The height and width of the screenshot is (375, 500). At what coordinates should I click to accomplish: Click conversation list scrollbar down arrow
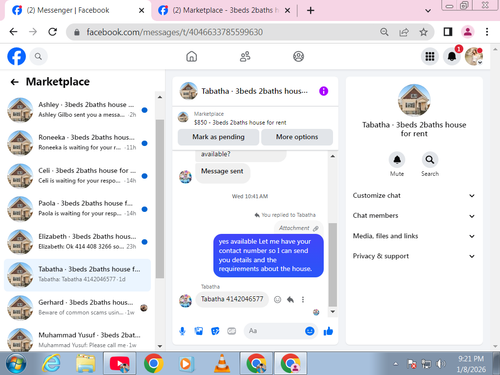coord(160,346)
